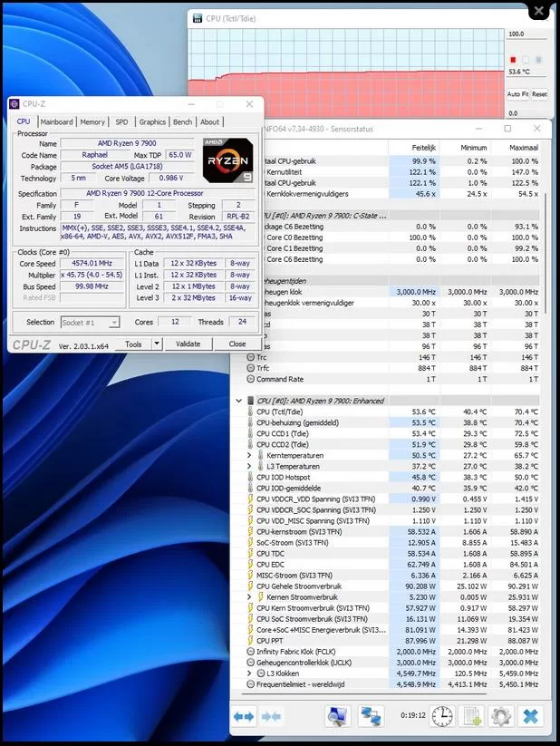Open the Socket #1 selection dropdown in CPU-Z
Viewport: 560px width, 746px height.
(91, 323)
